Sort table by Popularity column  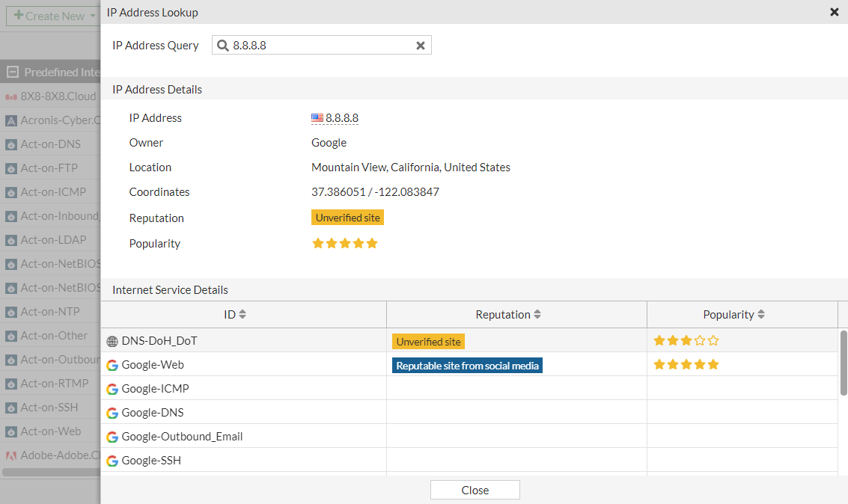(761, 315)
